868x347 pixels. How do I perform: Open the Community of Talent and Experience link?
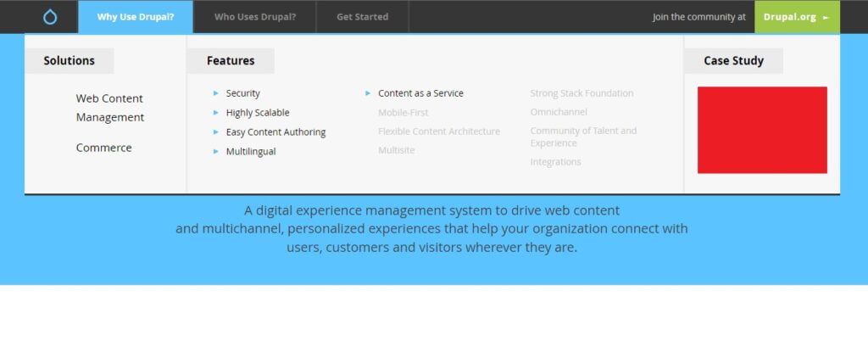[583, 137]
